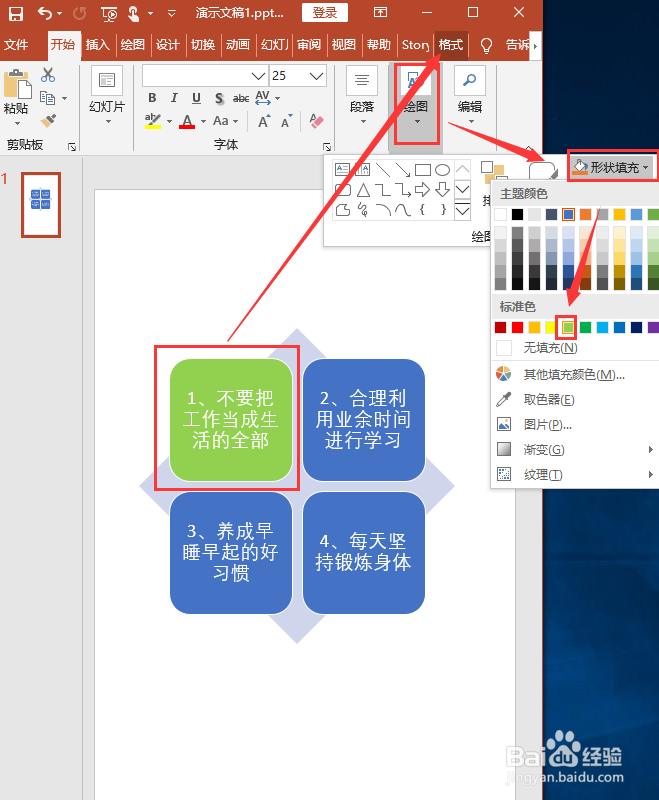Switch to the 切换 tab
The width and height of the screenshot is (659, 800).
(x=203, y=45)
